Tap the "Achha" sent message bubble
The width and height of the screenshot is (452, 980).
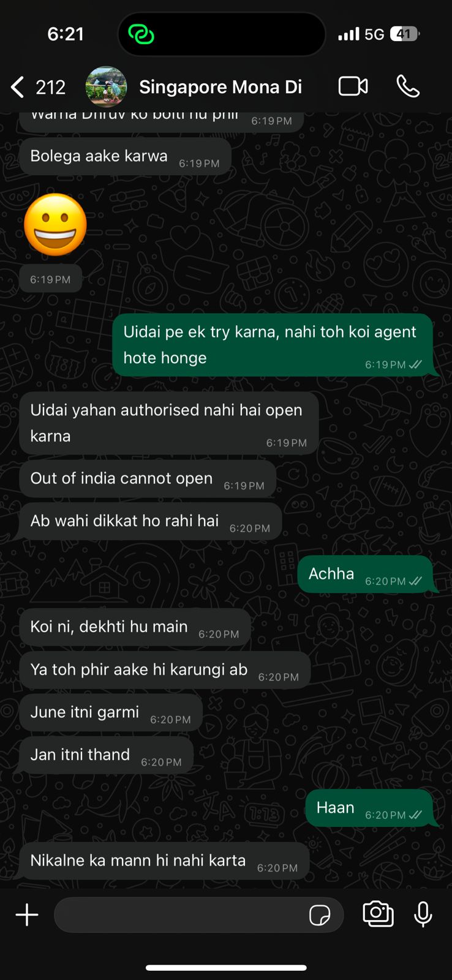click(365, 574)
